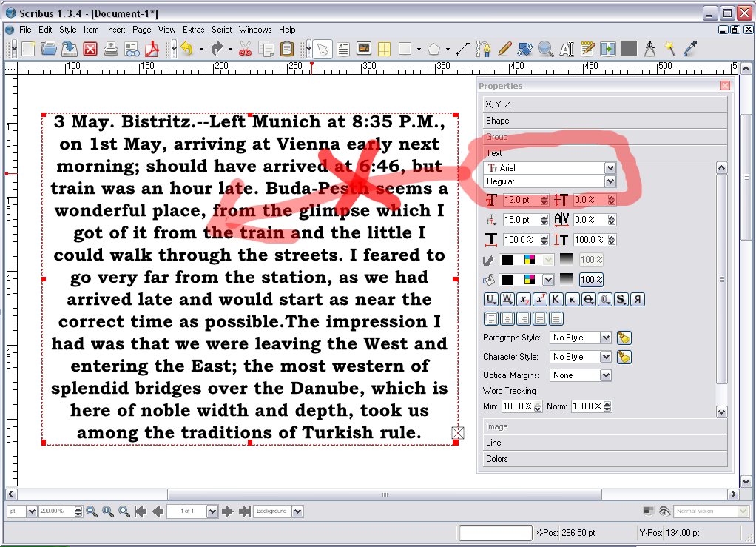Viewport: 756px width, 547px height.
Task: Open the Arial font family dropdown
Action: (x=610, y=168)
